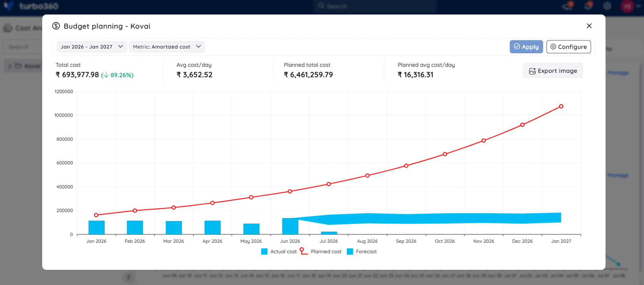Screen dimensions: 644x285
Task: Select the Oct 2026 planned cost point
Action: [x=445, y=154]
